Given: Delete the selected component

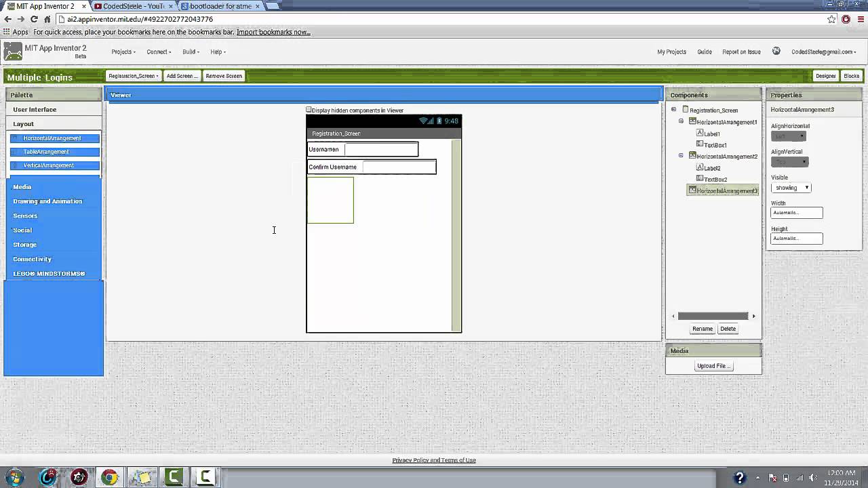Looking at the screenshot, I should tap(728, 329).
